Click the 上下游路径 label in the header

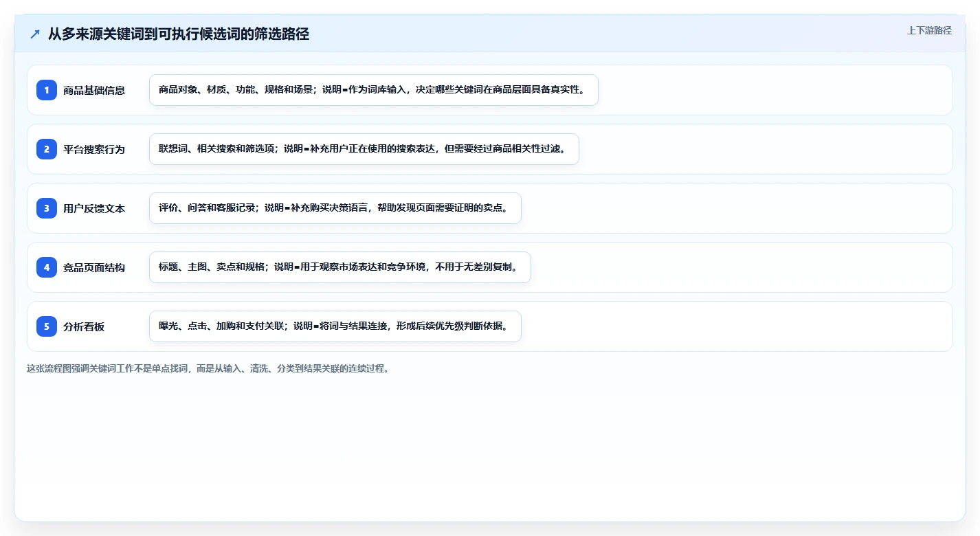pos(929,30)
